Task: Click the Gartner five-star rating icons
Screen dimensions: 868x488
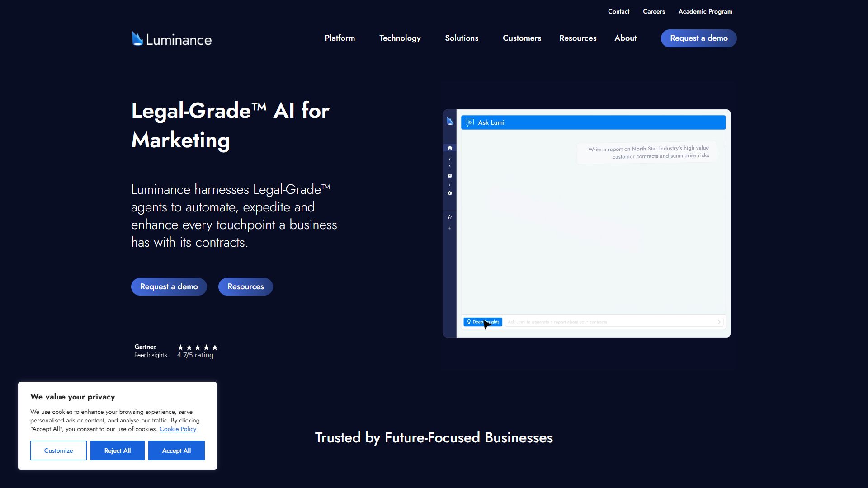Action: [x=198, y=347]
